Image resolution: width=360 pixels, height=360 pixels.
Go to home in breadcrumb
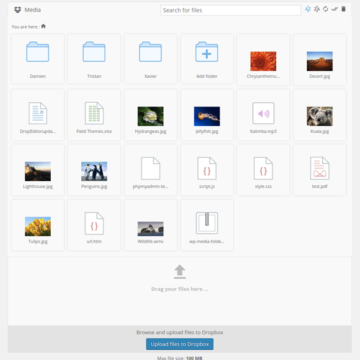pyautogui.click(x=43, y=26)
